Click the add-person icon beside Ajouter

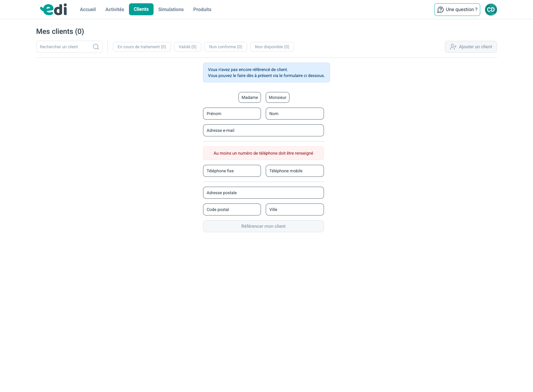point(453,47)
